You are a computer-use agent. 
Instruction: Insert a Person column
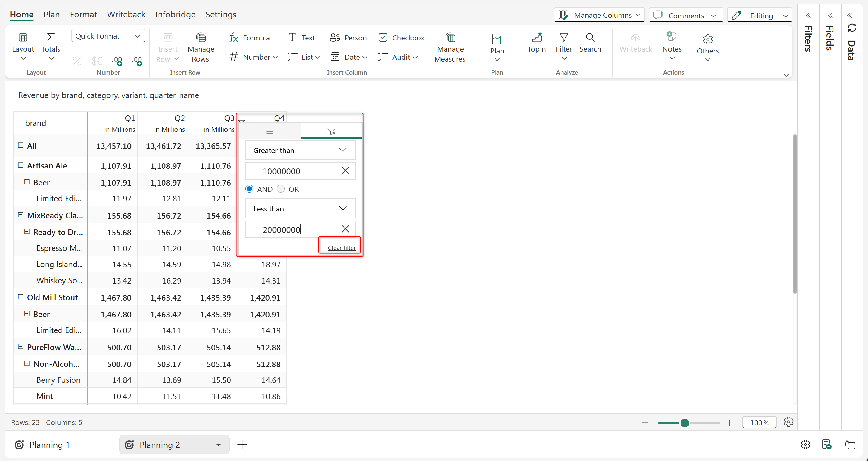click(x=349, y=38)
